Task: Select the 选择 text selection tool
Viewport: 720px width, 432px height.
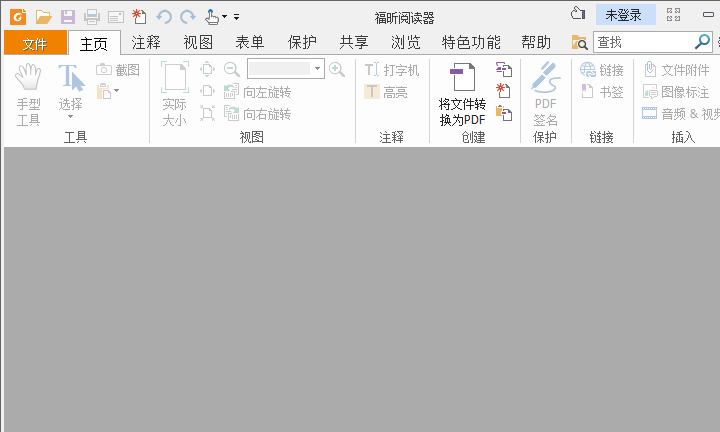Action: [x=70, y=87]
